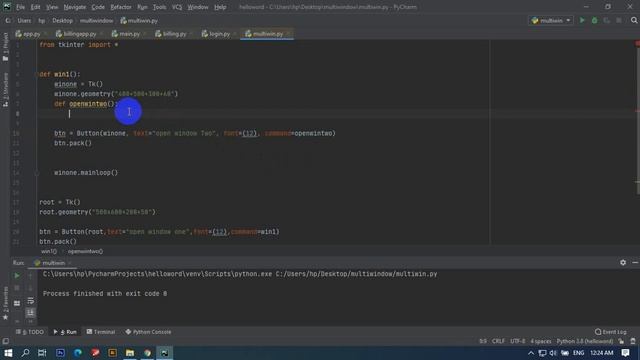
Task: Select openwintwo() in the code breadcrumb
Action: [85, 251]
